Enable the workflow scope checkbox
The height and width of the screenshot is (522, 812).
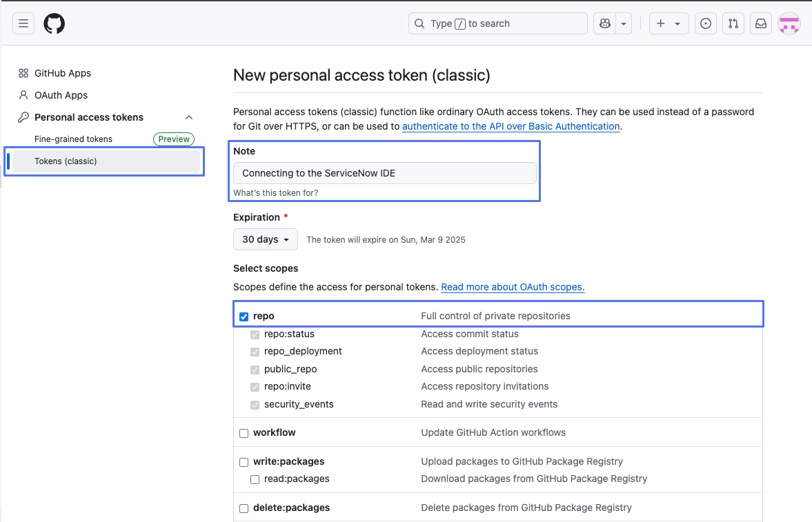[244, 433]
